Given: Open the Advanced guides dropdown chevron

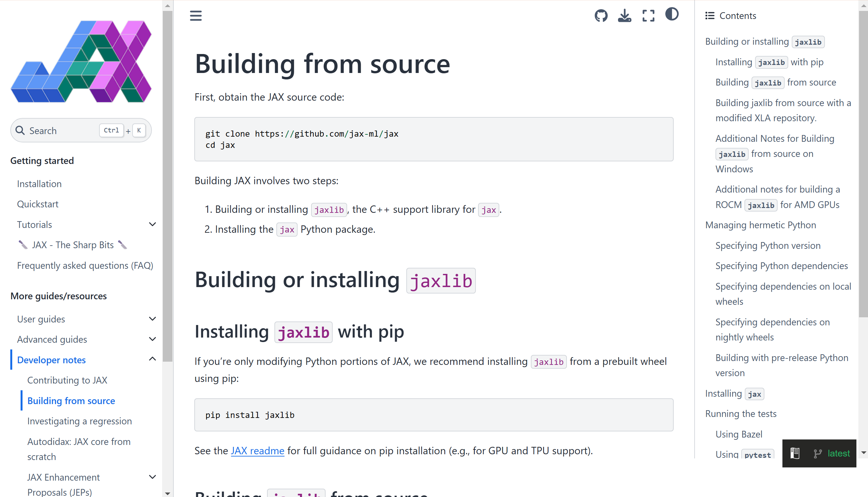Looking at the screenshot, I should pos(153,339).
